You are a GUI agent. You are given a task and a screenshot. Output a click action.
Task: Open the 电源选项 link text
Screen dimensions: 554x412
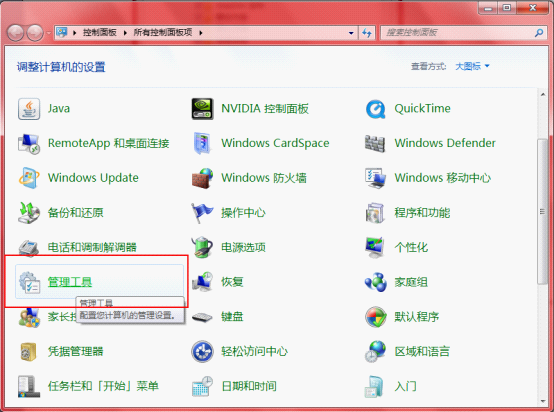pos(243,247)
